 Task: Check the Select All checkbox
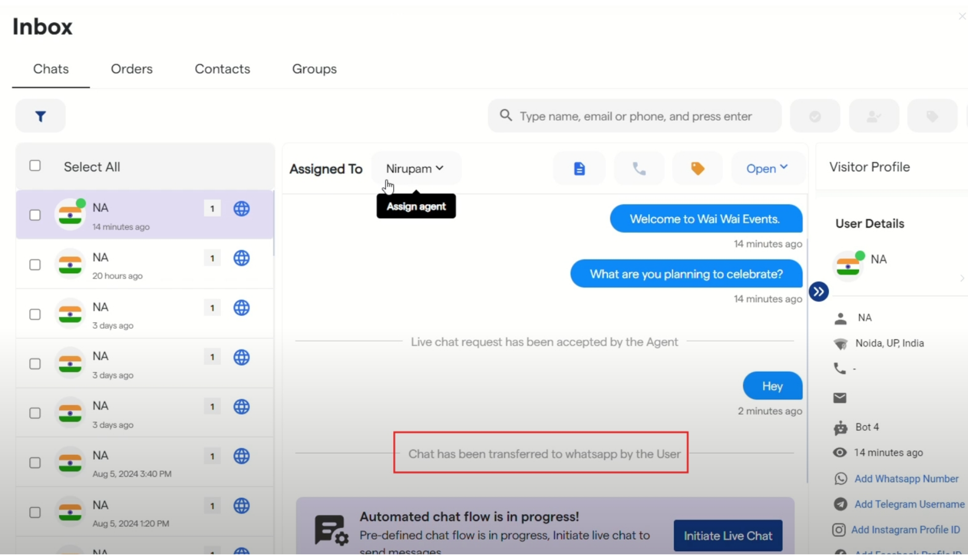pyautogui.click(x=35, y=165)
